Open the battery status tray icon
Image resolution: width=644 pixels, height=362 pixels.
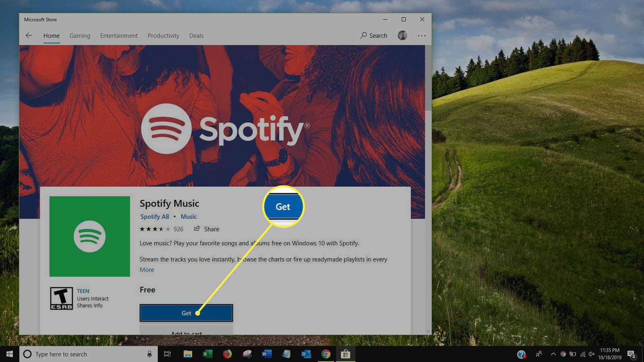[572, 354]
